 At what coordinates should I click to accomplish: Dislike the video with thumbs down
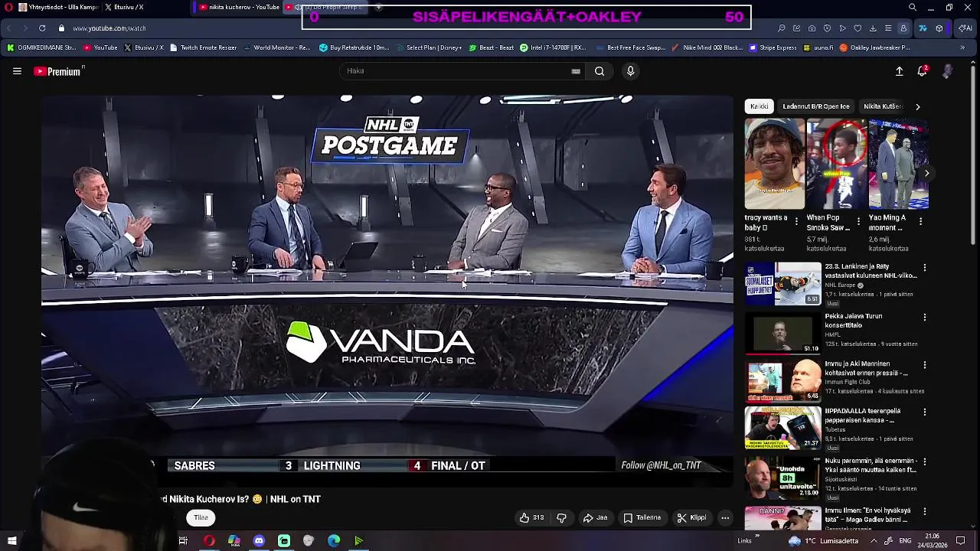(x=561, y=518)
